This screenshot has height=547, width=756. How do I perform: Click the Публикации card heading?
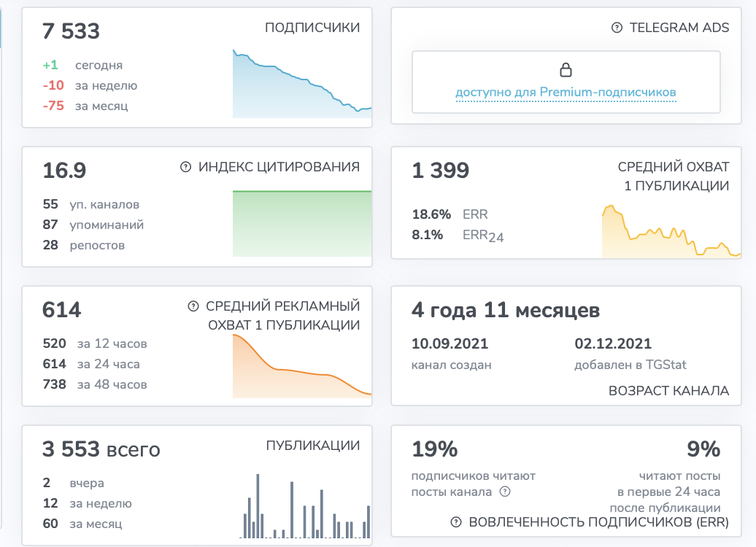313,446
